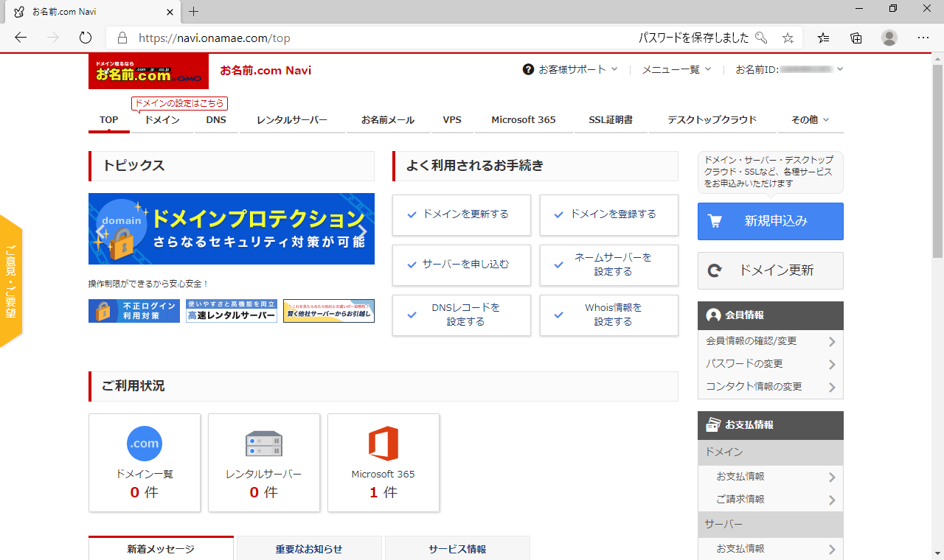Switch to サービス情報 tab
Image resolution: width=944 pixels, height=560 pixels.
[x=457, y=549]
